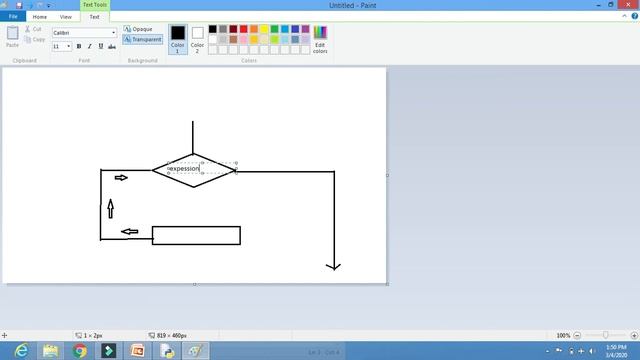The height and width of the screenshot is (360, 640).
Task: Click the Paint taskbar button
Action: click(x=196, y=351)
